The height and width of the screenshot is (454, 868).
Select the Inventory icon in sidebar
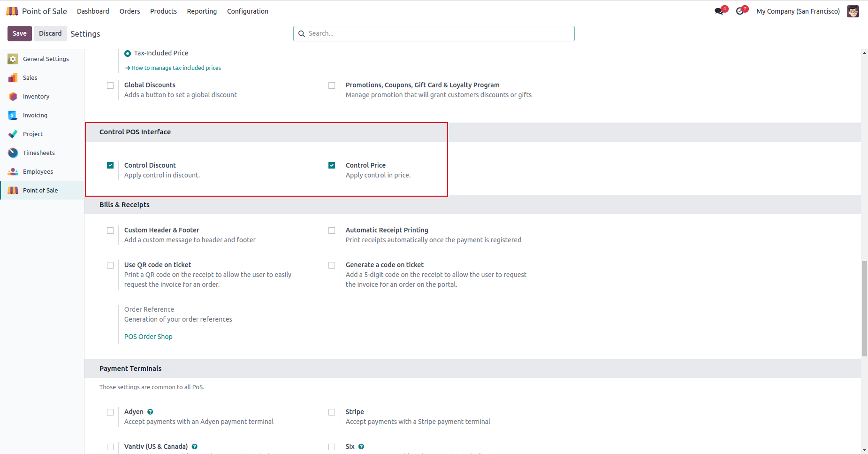13,97
